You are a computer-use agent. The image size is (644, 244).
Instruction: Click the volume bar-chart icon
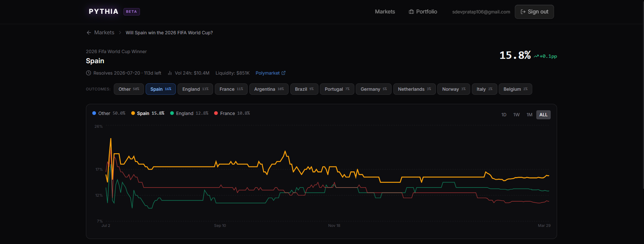(170, 73)
